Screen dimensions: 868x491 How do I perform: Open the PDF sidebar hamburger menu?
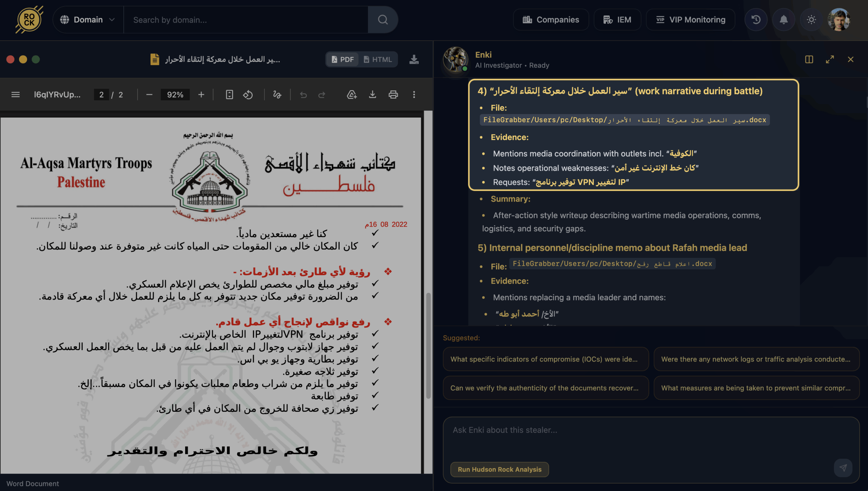pyautogui.click(x=16, y=95)
